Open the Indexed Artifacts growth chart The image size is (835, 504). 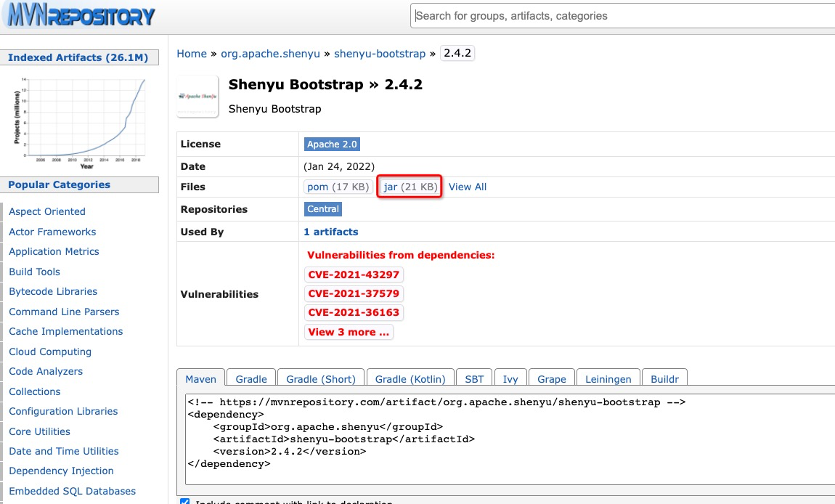pyautogui.click(x=80, y=123)
